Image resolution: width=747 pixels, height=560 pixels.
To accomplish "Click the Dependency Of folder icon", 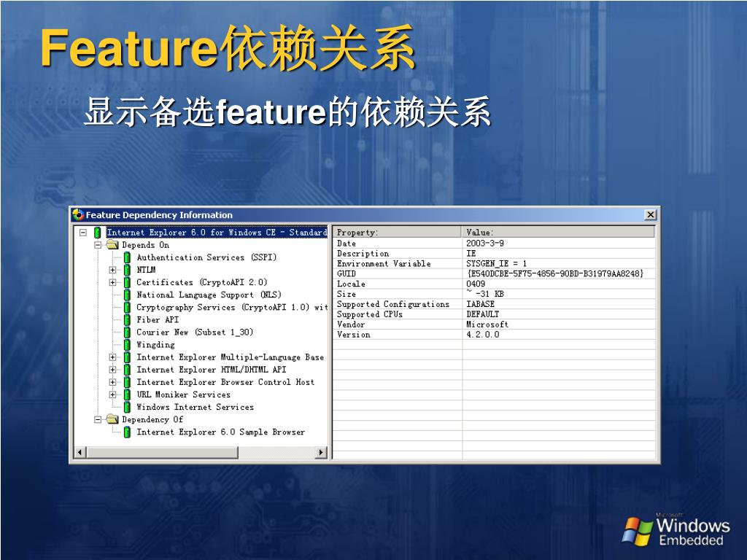I will point(112,419).
